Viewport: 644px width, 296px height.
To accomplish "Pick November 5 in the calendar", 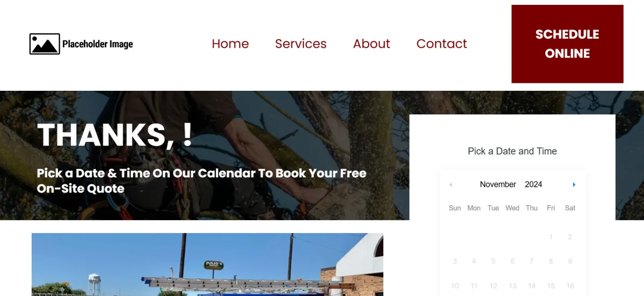I will pos(493,262).
